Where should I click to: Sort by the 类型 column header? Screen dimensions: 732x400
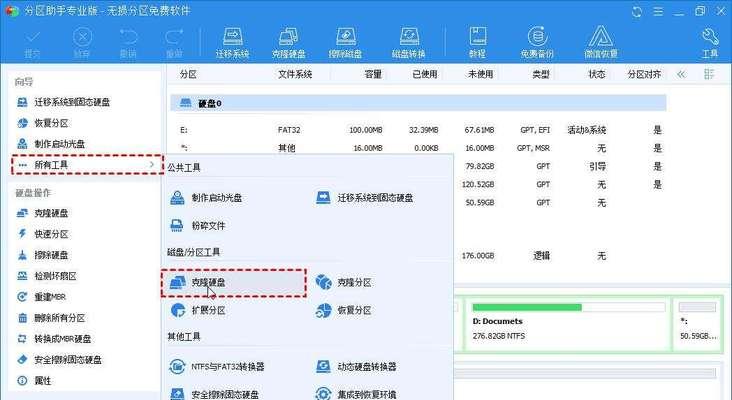[x=541, y=74]
